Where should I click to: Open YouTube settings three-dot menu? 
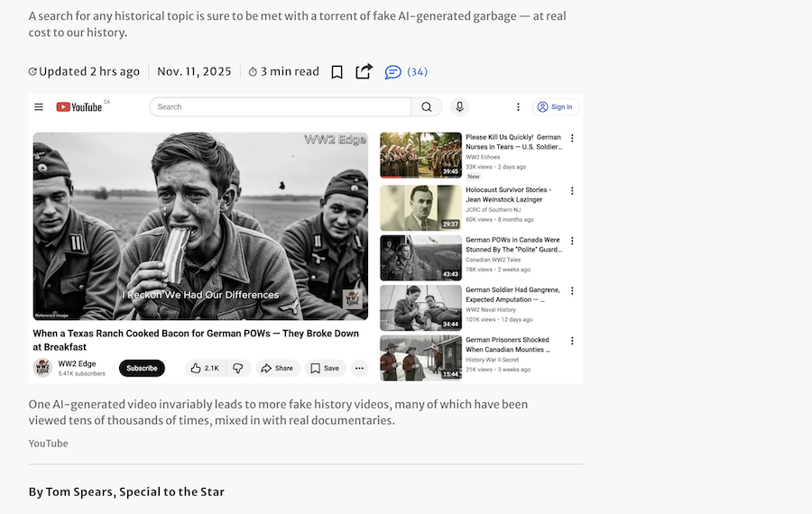(x=518, y=106)
